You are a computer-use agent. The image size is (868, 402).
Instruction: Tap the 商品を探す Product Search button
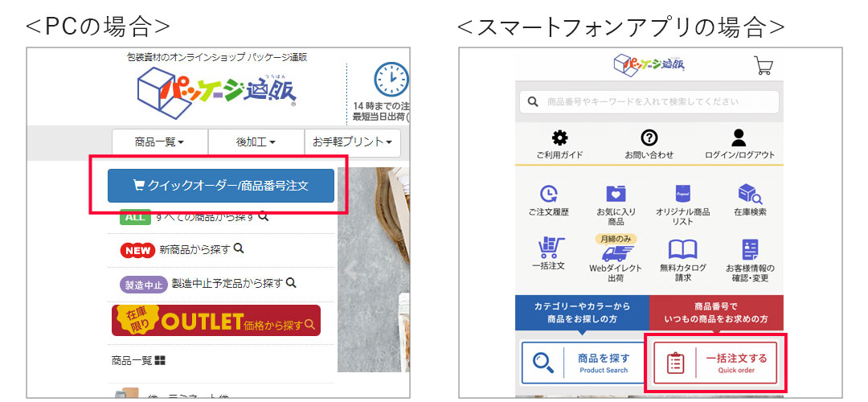tap(583, 363)
